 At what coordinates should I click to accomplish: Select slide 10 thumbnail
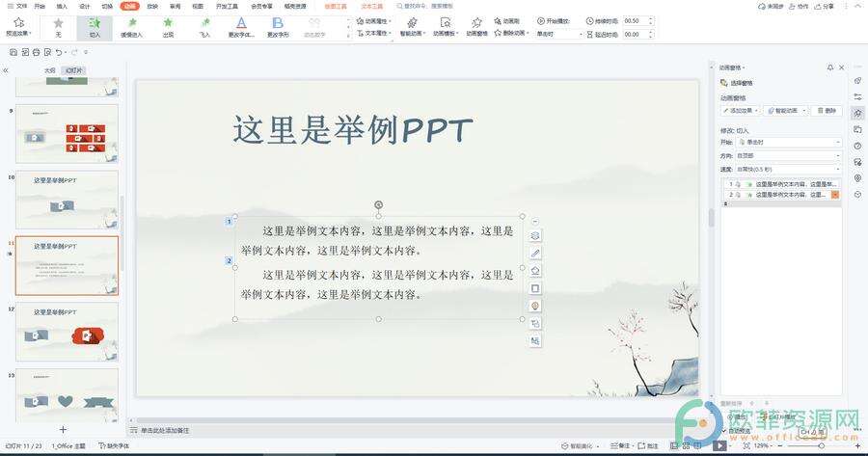point(67,200)
